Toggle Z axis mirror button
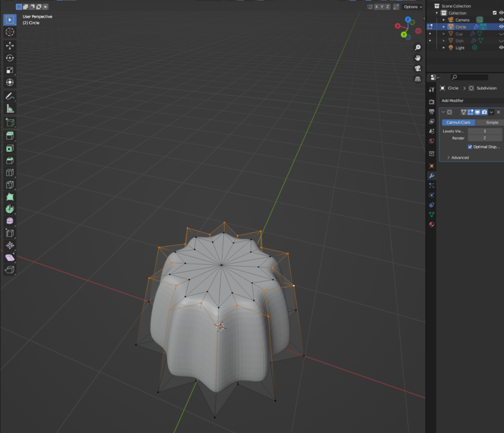 point(387,7)
